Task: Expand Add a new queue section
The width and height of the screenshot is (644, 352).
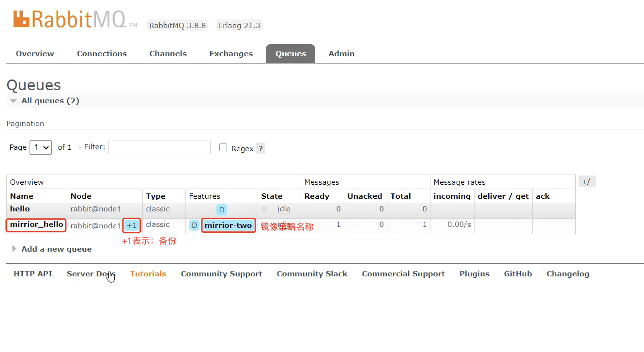Action: tap(51, 249)
